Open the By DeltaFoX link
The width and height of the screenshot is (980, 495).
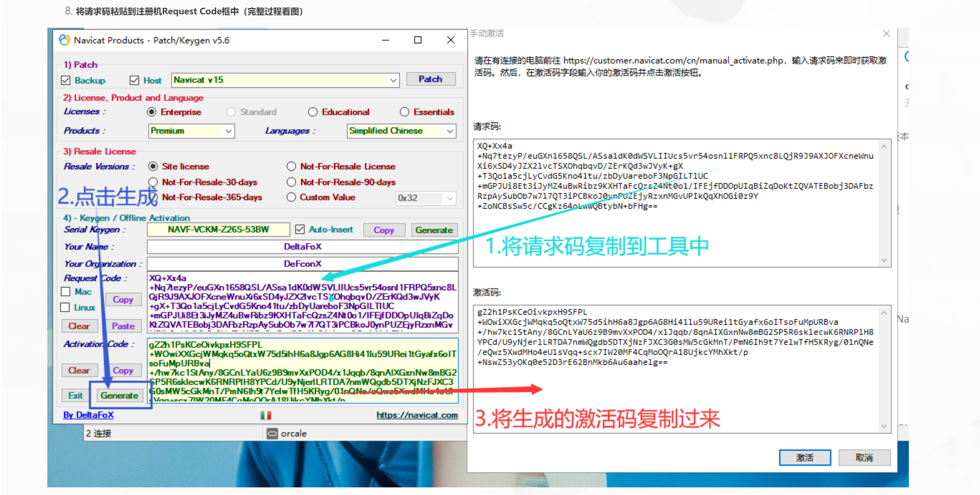pyautogui.click(x=88, y=415)
